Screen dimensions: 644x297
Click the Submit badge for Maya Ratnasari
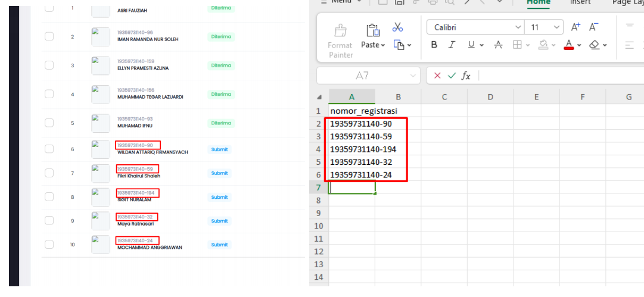[x=219, y=221]
